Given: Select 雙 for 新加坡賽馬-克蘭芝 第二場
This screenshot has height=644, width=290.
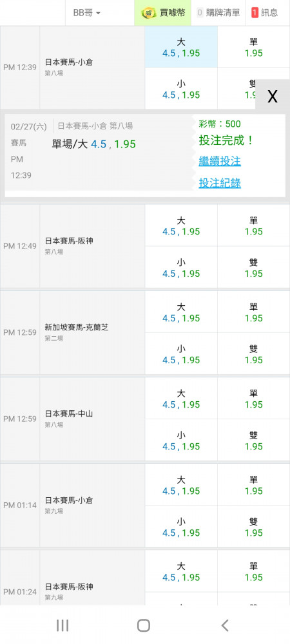Looking at the screenshot, I should click(253, 354).
